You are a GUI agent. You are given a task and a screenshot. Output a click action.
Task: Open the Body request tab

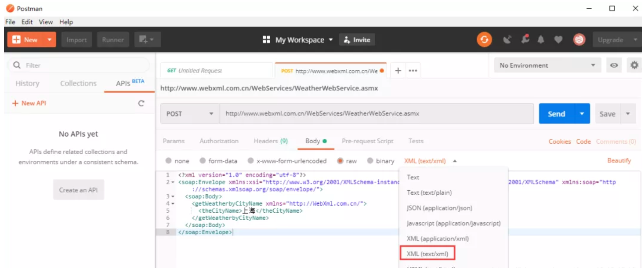point(316,141)
